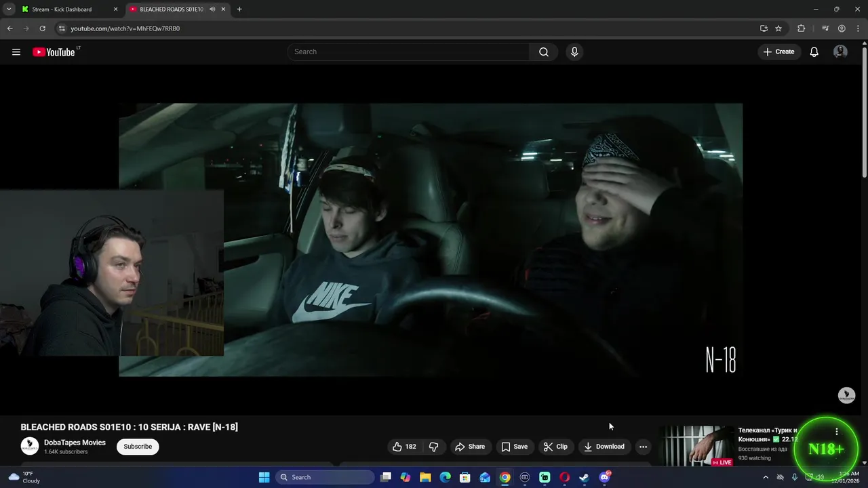Viewport: 868px width, 488px height.
Task: Open Chrome three-dot menu
Action: tap(859, 28)
